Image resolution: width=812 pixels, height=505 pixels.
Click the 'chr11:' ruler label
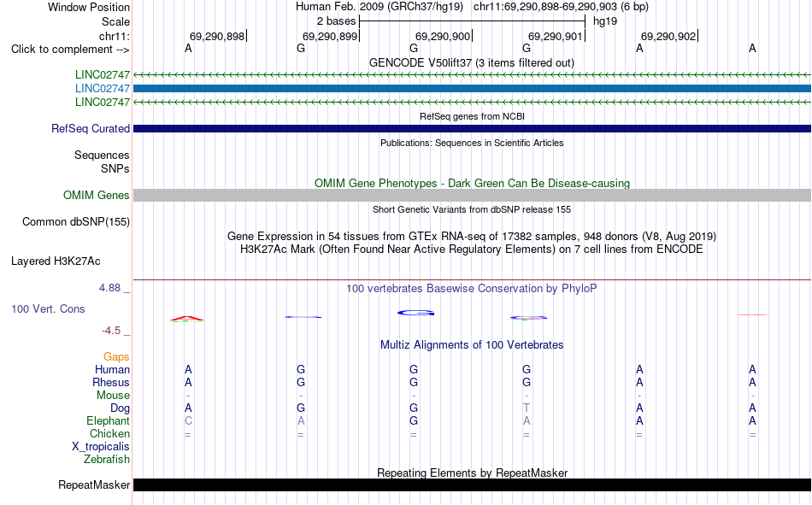[x=114, y=36]
